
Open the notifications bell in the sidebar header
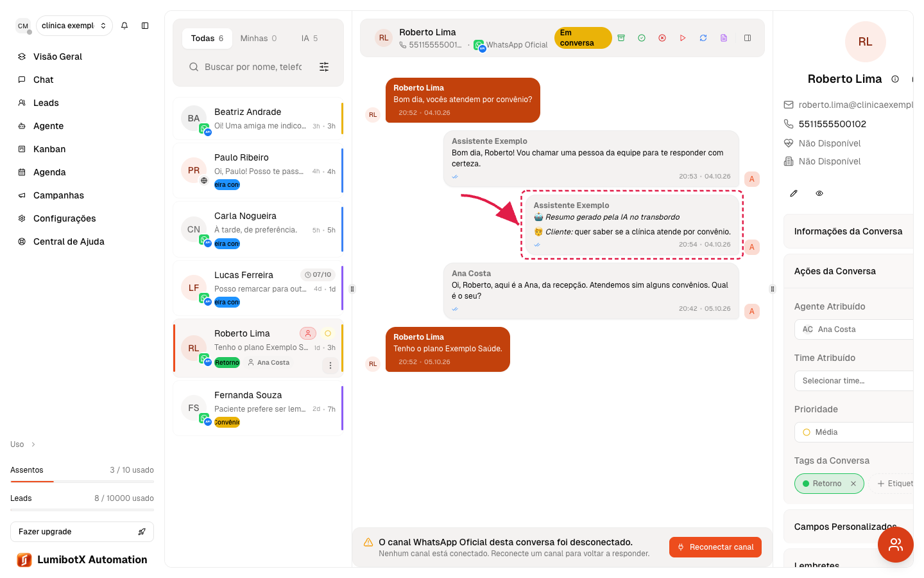[x=124, y=26]
